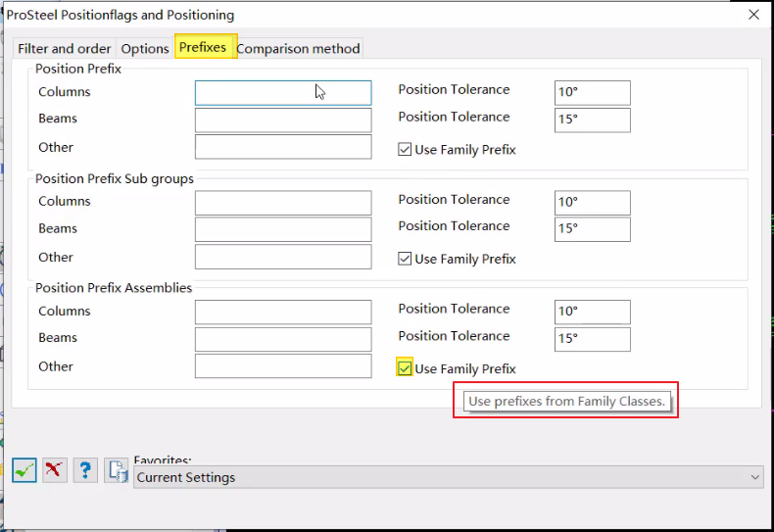Click the Other field in Sub groups
Screen dimensions: 774x532
click(283, 257)
